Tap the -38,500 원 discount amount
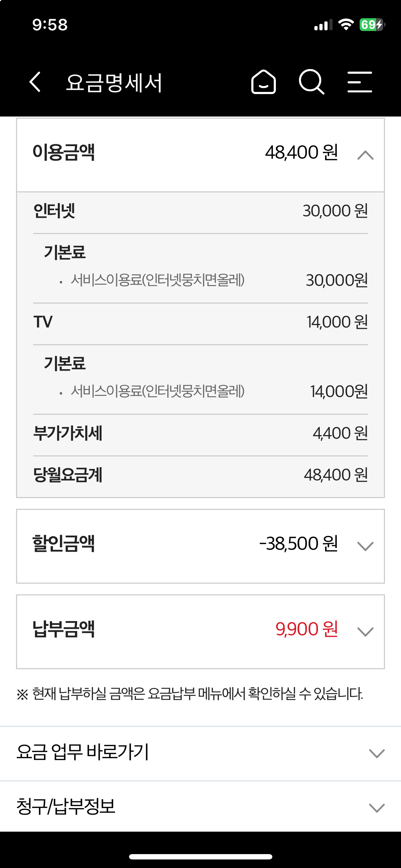The image size is (401, 868). pos(299,544)
